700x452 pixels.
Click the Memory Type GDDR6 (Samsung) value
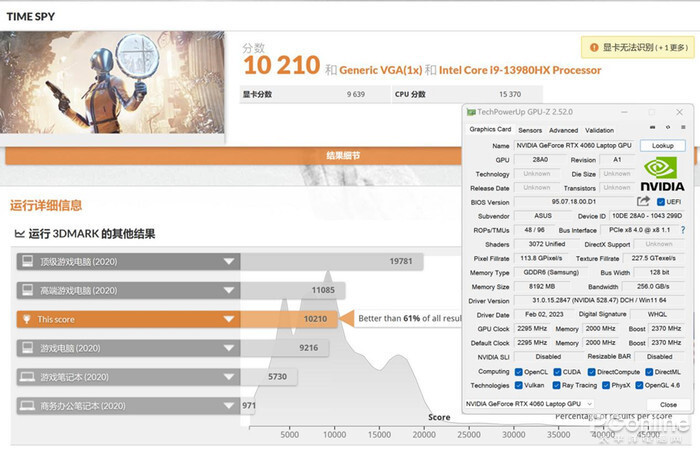(x=551, y=272)
